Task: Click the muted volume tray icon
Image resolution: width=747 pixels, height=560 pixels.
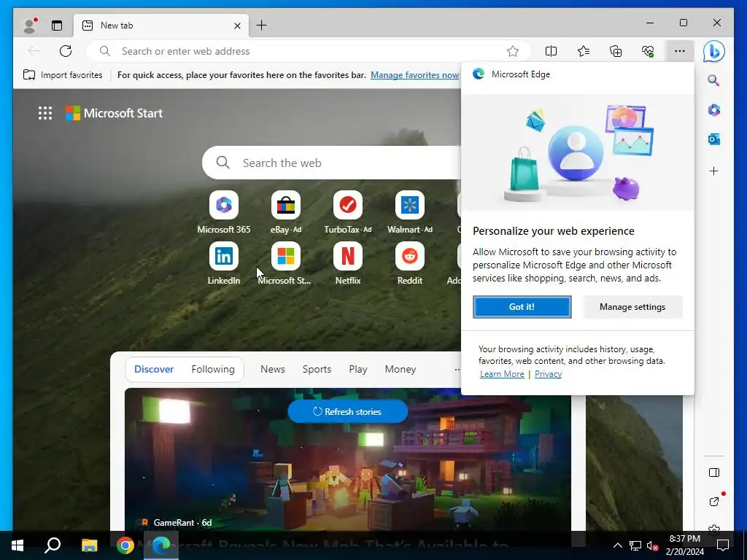Action: [652, 545]
